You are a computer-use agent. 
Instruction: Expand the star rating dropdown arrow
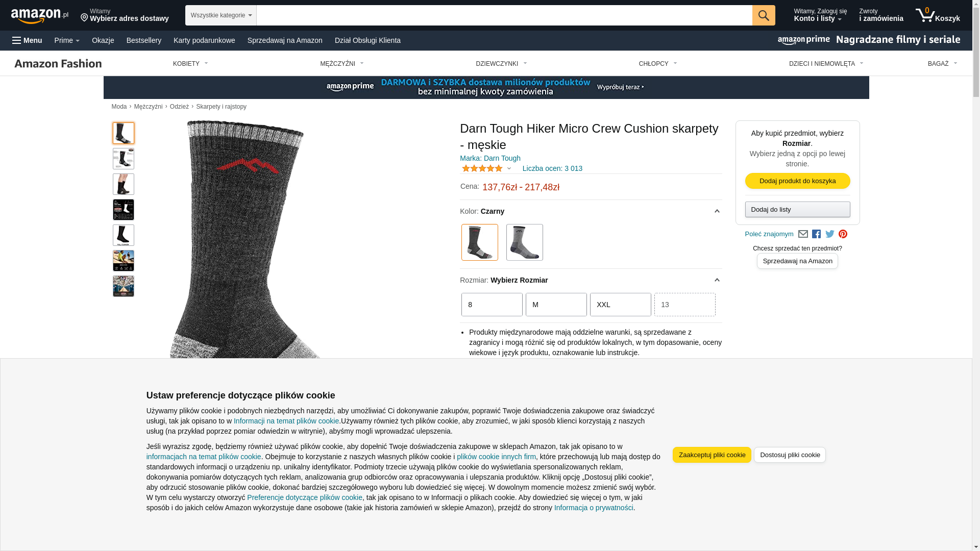509,168
